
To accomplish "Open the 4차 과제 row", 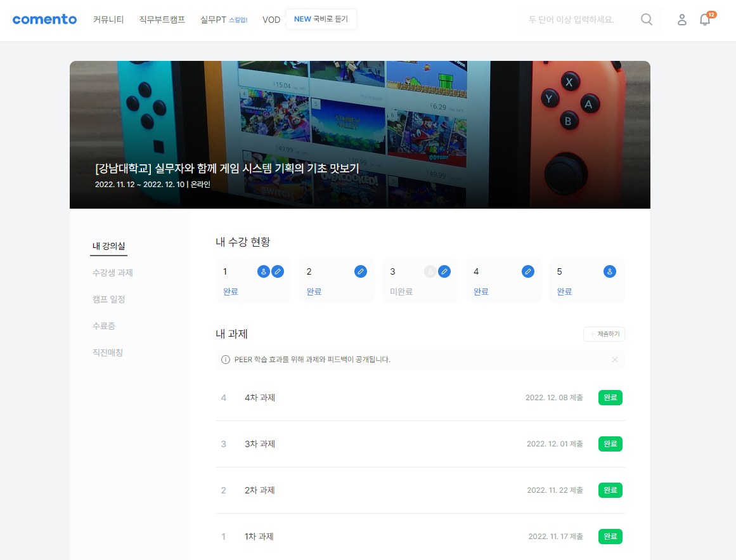I will click(420, 398).
